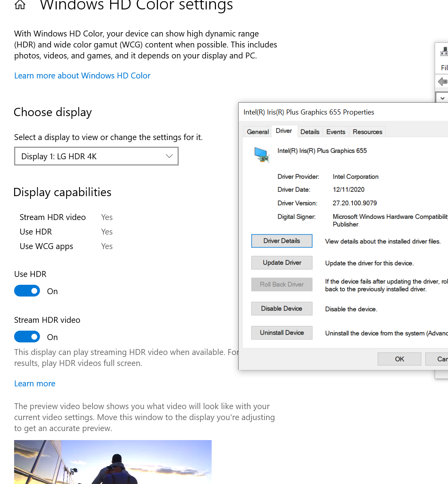
Task: Open the Resources tab
Action: pos(367,132)
